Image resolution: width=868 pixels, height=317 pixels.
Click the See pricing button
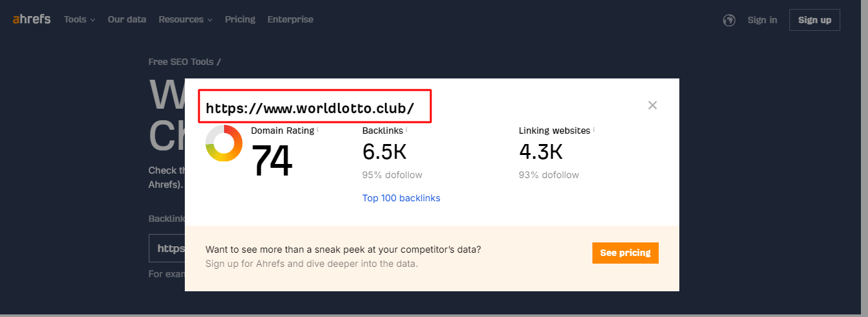point(625,253)
